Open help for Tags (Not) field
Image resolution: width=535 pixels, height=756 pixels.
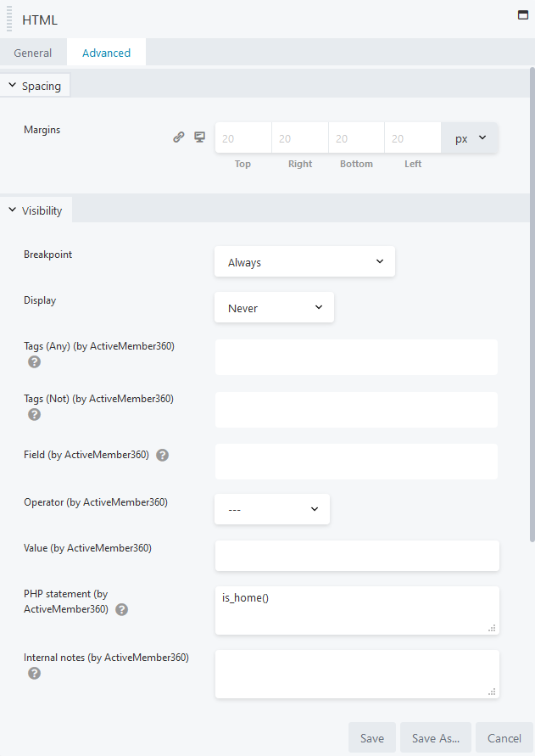click(34, 415)
